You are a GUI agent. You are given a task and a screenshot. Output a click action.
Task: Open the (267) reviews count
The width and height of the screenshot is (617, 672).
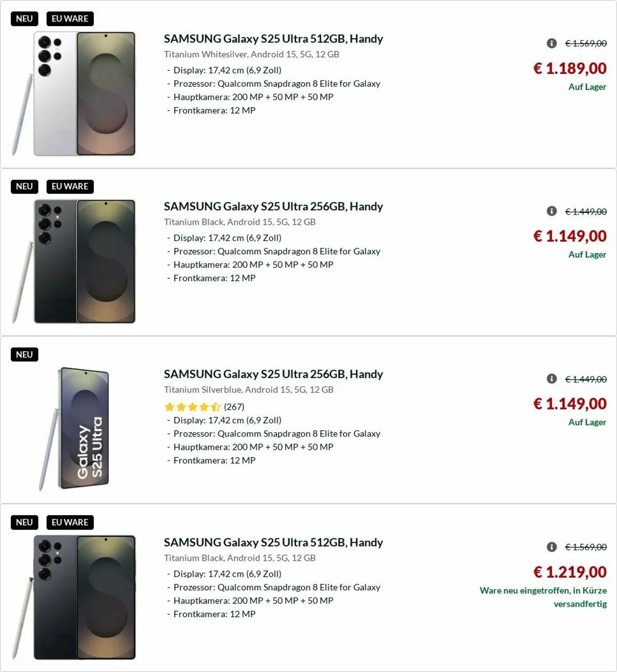coord(234,407)
